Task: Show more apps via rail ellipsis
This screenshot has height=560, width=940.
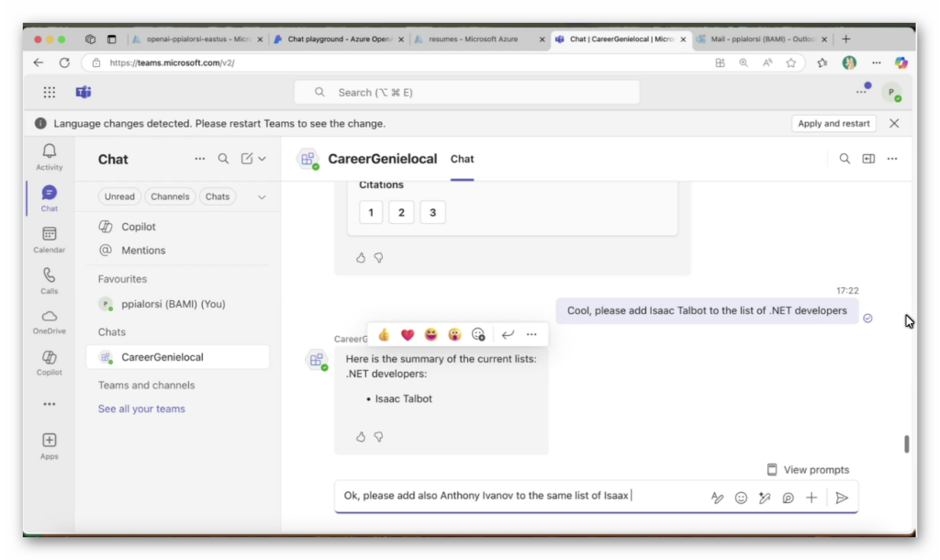Action: click(50, 404)
